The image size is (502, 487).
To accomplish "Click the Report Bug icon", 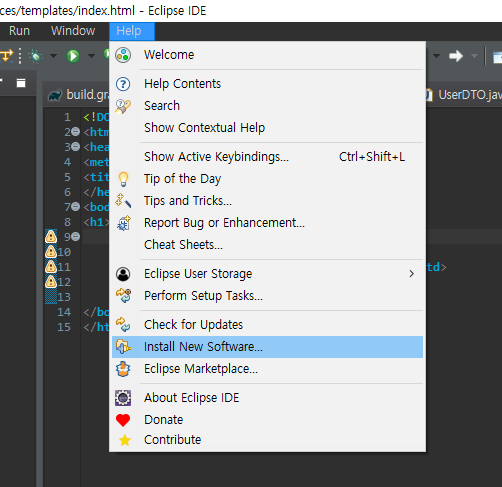I will (x=123, y=223).
